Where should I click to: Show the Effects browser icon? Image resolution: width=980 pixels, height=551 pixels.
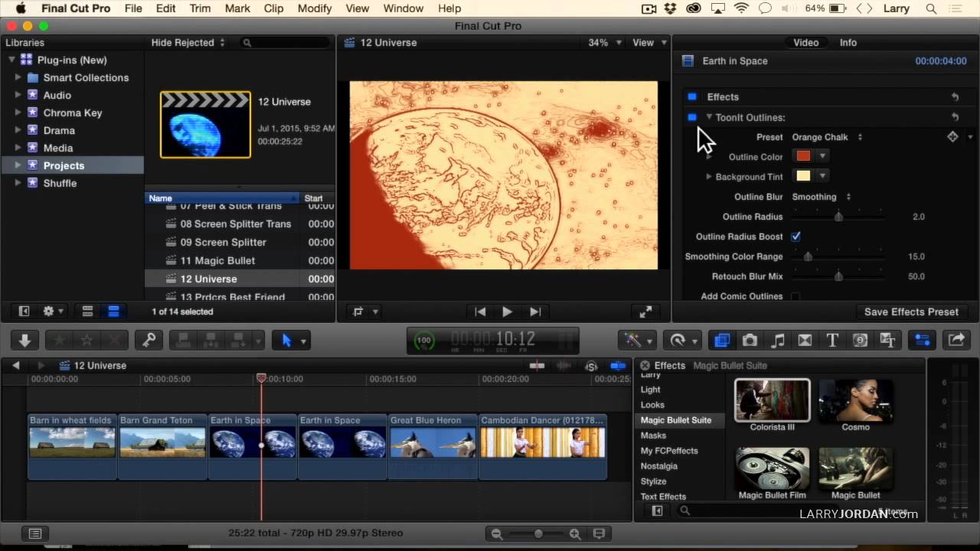tap(722, 341)
